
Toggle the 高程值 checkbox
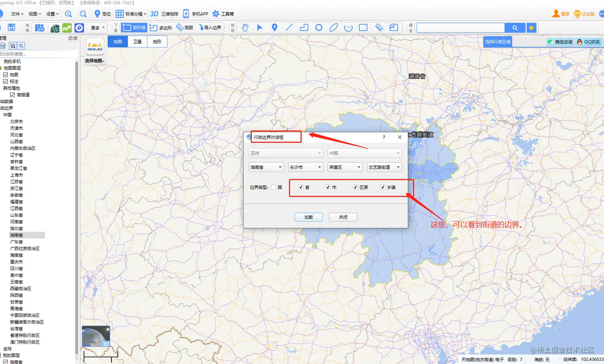tap(12, 95)
